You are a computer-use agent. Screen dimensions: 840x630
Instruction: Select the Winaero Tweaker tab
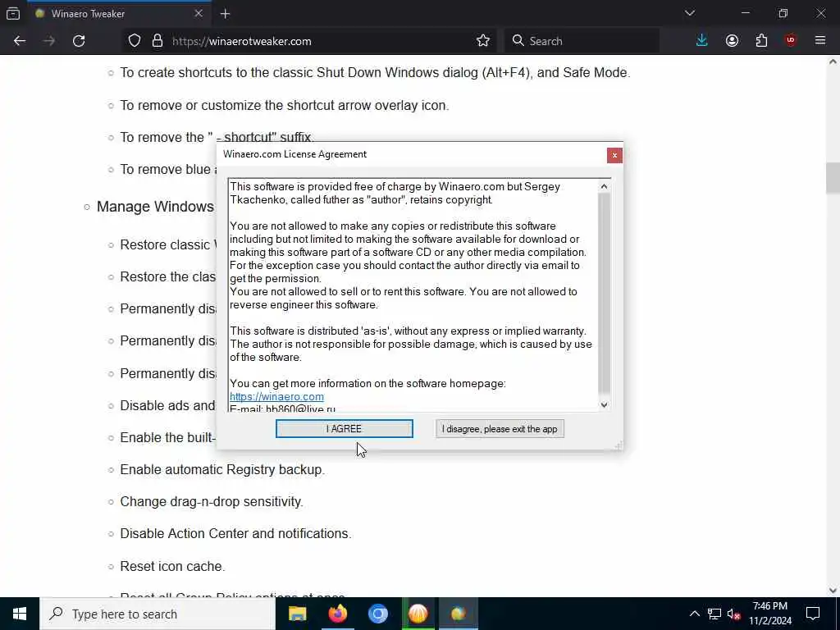(119, 13)
